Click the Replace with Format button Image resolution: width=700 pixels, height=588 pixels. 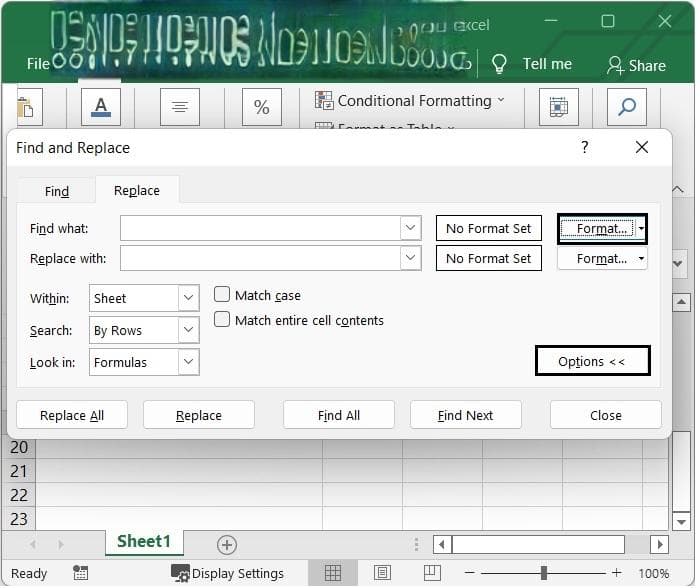[598, 259]
